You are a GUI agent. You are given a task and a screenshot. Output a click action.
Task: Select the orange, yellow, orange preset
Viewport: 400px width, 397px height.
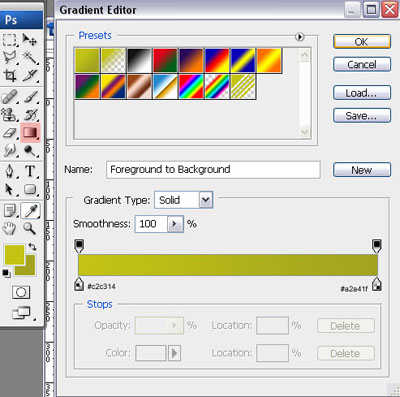coord(269,60)
